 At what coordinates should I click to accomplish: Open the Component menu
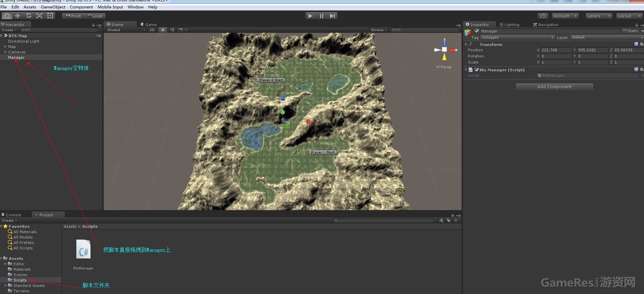[81, 7]
